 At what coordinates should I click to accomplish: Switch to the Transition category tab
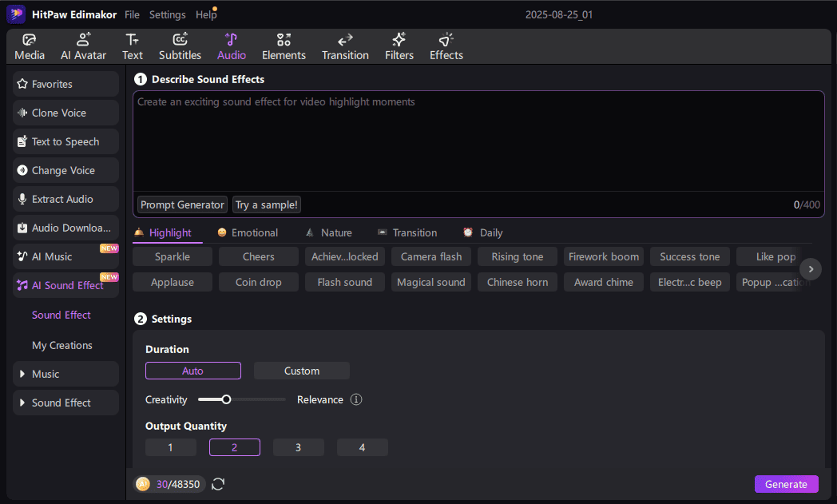407,232
